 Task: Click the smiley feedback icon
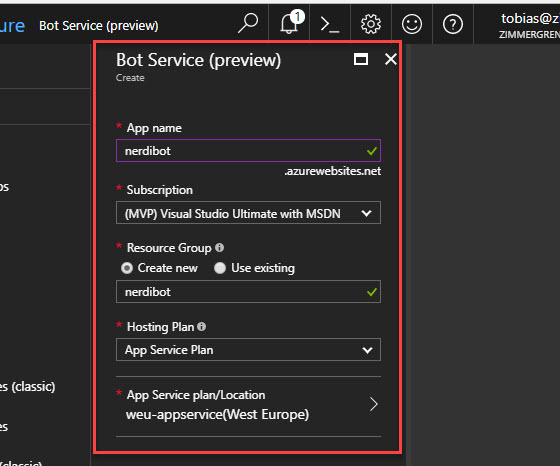412,24
